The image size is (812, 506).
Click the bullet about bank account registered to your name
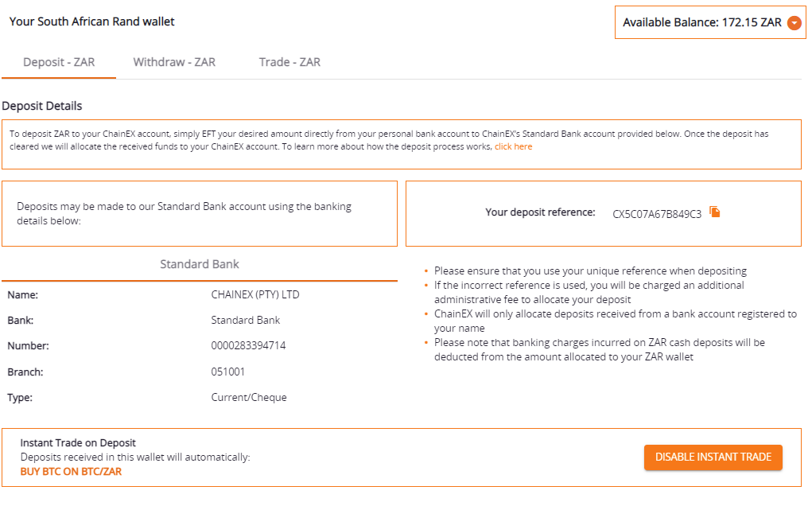(616, 321)
